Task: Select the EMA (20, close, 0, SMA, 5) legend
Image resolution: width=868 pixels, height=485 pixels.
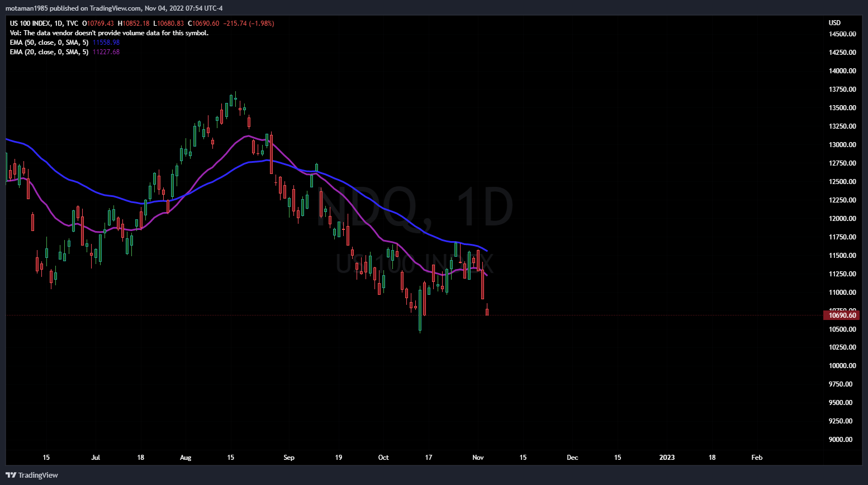Action: [49, 52]
